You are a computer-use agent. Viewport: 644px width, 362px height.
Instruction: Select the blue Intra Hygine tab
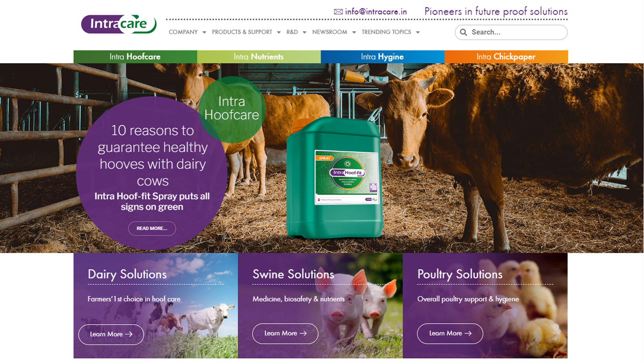pyautogui.click(x=382, y=57)
